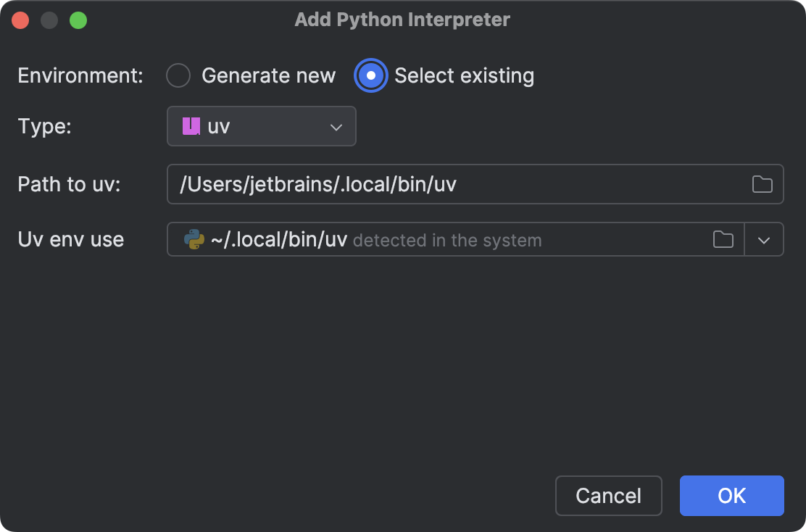
Task: Open folder browser for Uv env use
Action: click(x=723, y=239)
